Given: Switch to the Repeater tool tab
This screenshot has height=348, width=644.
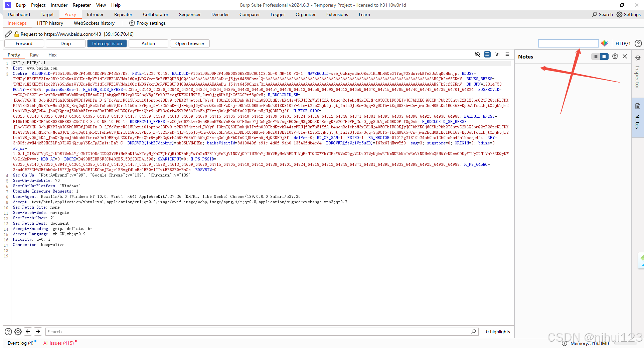Looking at the screenshot, I should tap(123, 14).
